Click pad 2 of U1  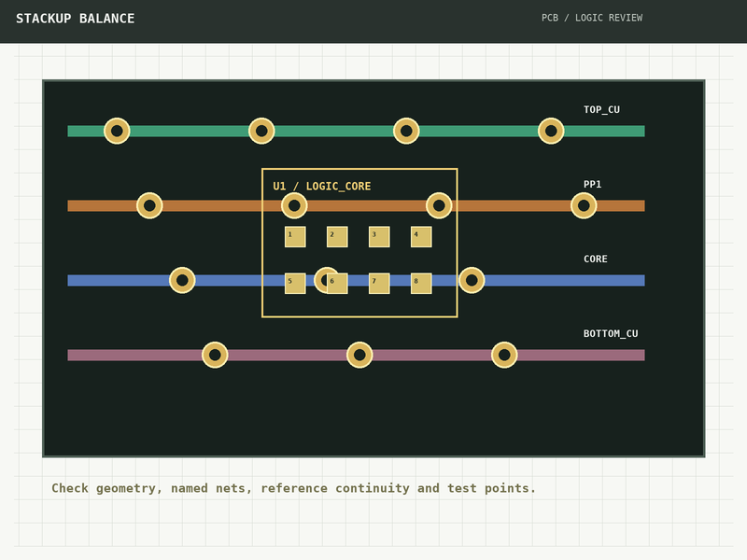(x=337, y=237)
